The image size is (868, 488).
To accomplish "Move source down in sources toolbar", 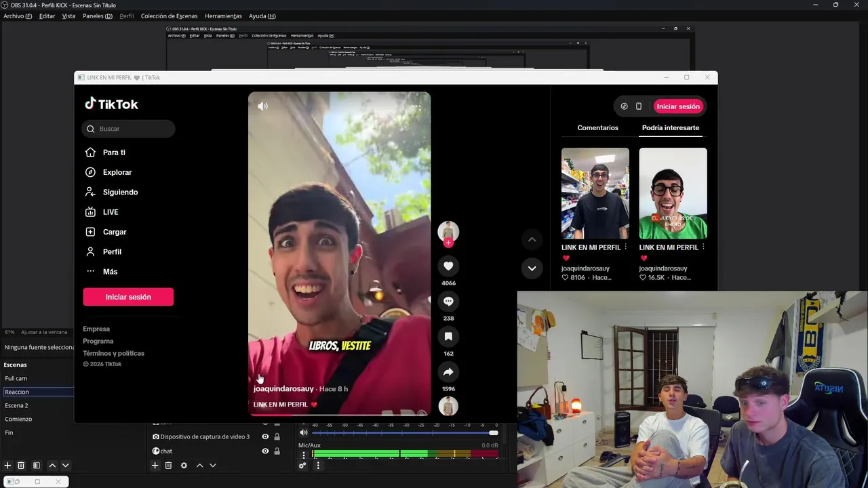I will tap(212, 466).
